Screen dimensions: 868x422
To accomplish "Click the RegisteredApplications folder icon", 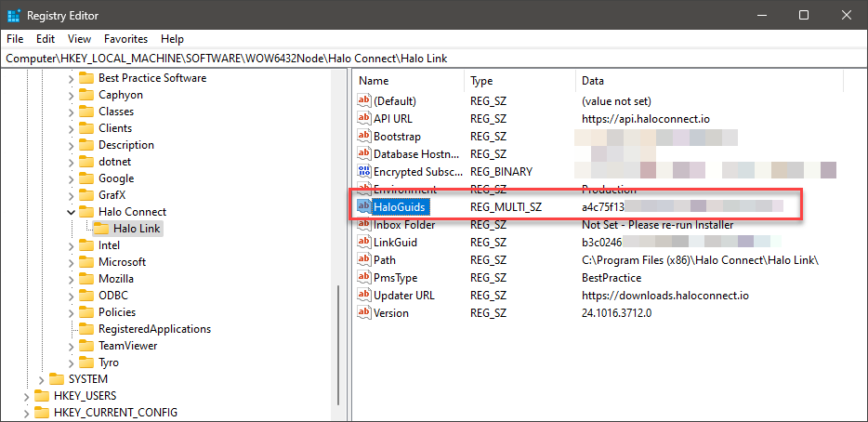I will pyautogui.click(x=85, y=329).
